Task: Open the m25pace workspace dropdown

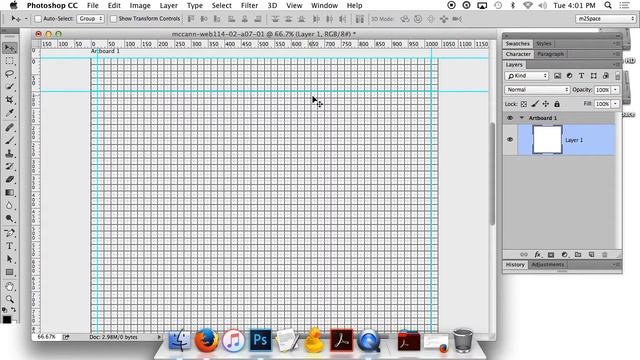Action: point(606,19)
